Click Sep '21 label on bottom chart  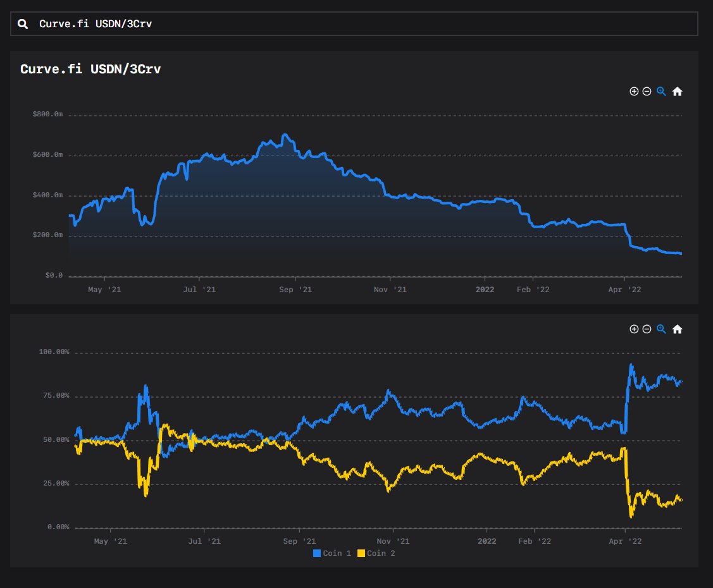(299, 541)
